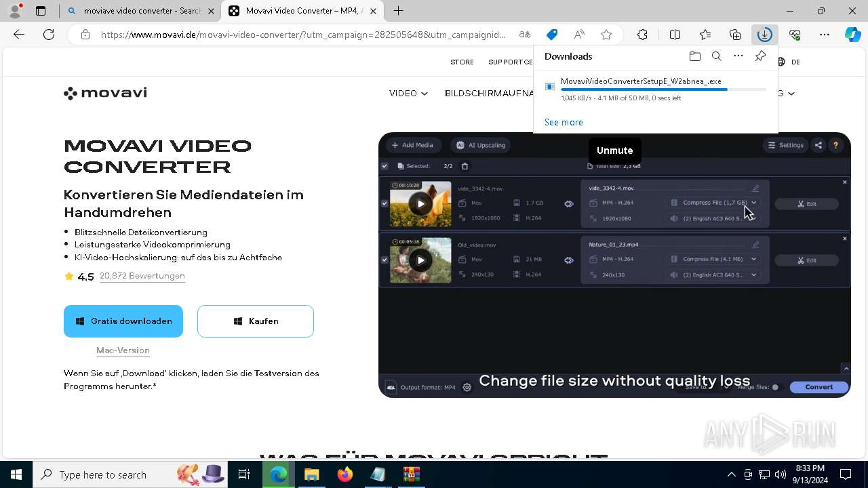Open BILDSCHIRMAUFNAHME navigation item
Screen dimensions: 868x488
pyautogui.click(x=489, y=94)
